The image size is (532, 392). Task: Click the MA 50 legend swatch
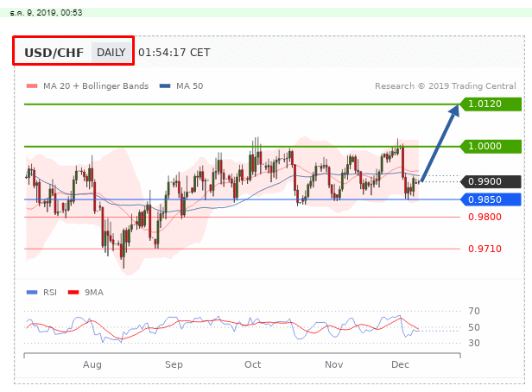click(x=165, y=86)
